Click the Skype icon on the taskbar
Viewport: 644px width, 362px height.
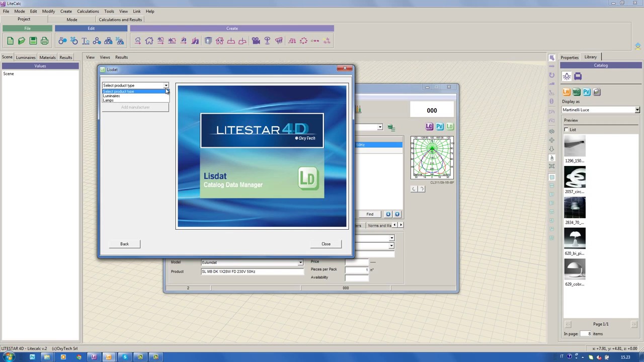coord(124,357)
